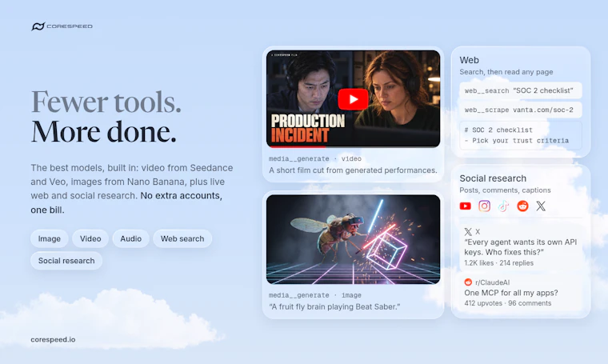This screenshot has height=364, width=608.
Task: Open the corespeed.io link
Action: [53, 339]
